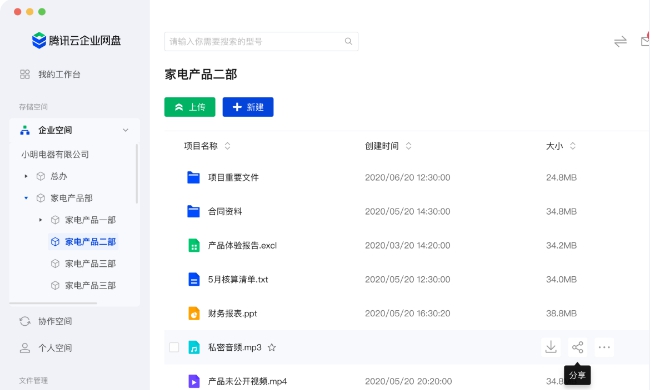Screen dimensions: 651x390
Task: Click 合同资料 folder icon
Action: pos(193,211)
